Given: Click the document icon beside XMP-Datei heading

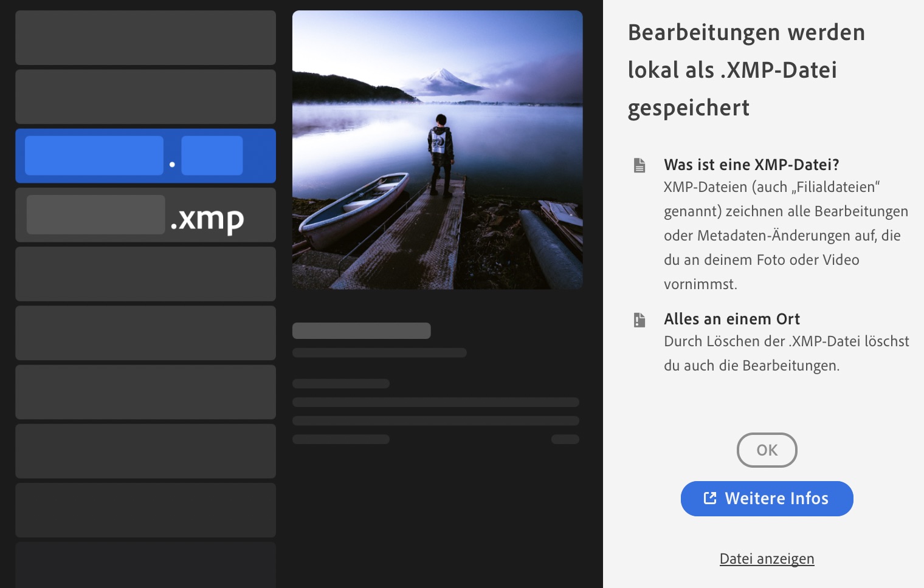Looking at the screenshot, I should (640, 165).
